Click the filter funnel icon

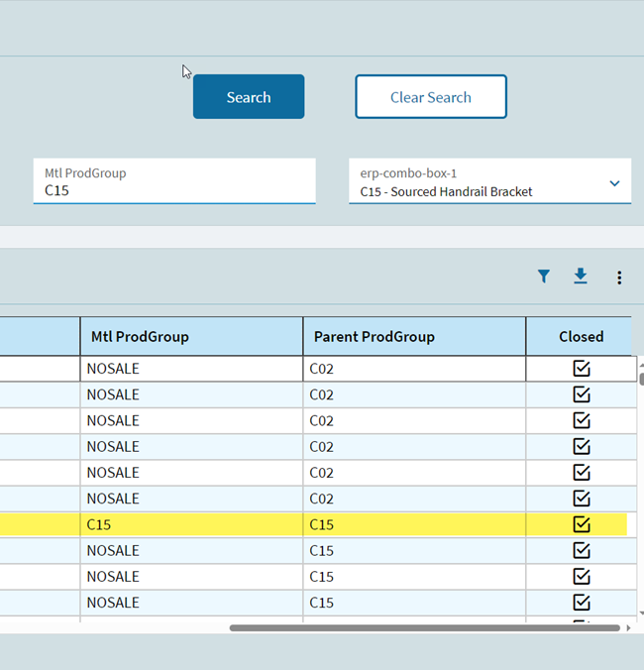544,277
